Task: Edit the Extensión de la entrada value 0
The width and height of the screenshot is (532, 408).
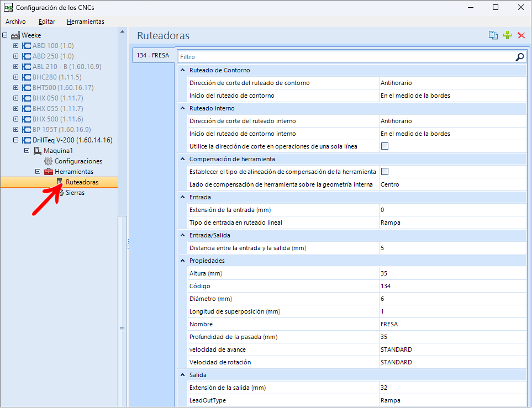Action: click(452, 210)
